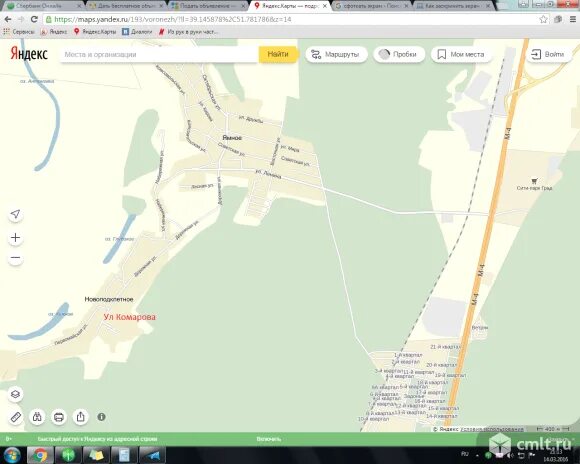
Task: Click the RU language indicator
Action: click(x=465, y=454)
